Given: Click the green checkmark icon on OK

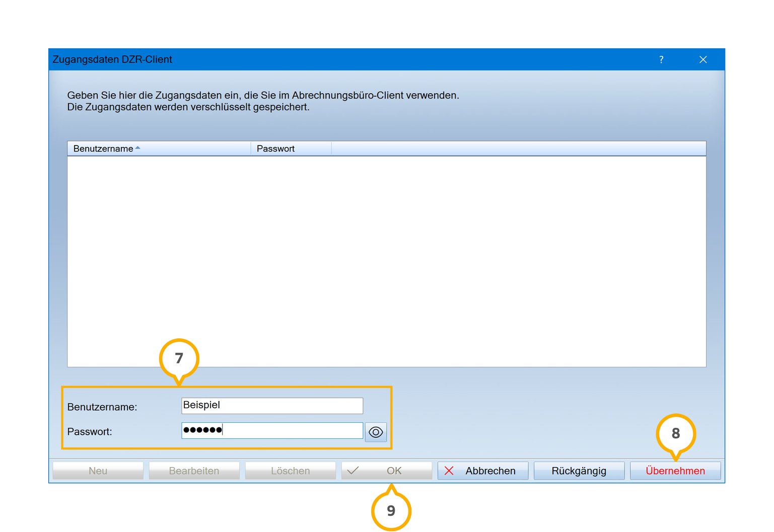Looking at the screenshot, I should point(353,471).
